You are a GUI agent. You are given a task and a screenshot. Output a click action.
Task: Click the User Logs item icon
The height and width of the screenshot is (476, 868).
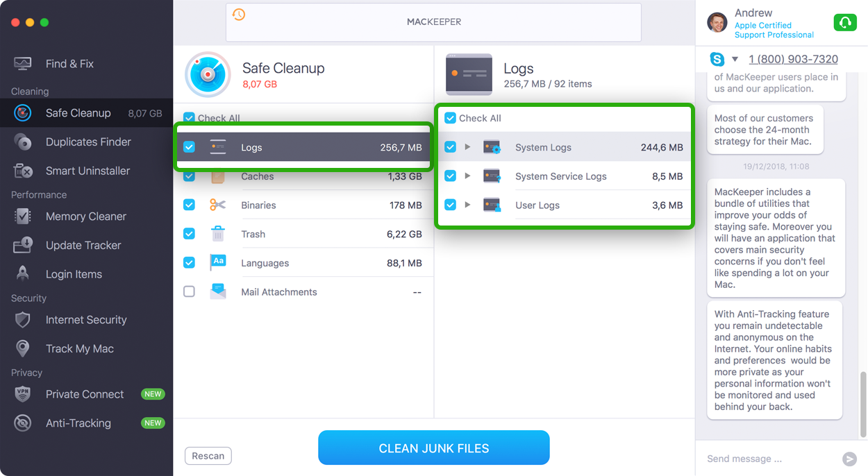(492, 205)
